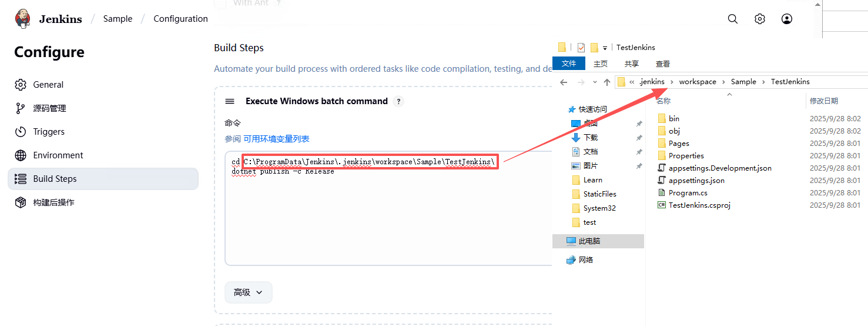Select StaticFiles folder in navigation pane
Viewport: 868px width, 326px height.
point(600,194)
